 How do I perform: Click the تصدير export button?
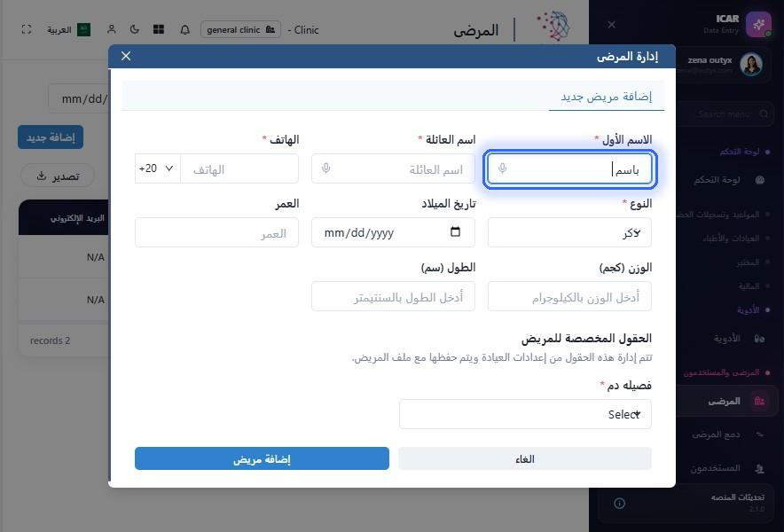tap(58, 176)
